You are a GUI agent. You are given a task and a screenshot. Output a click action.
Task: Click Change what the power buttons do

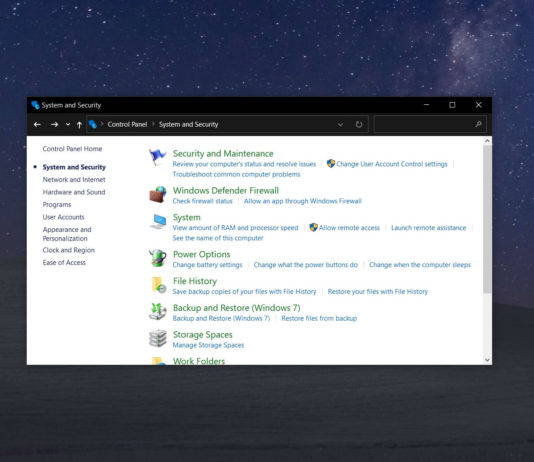click(305, 265)
